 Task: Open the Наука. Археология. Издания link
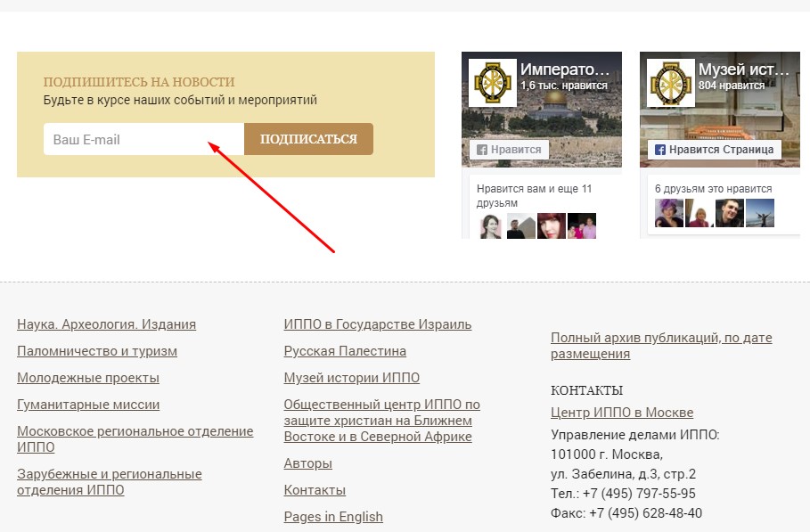[x=106, y=324]
